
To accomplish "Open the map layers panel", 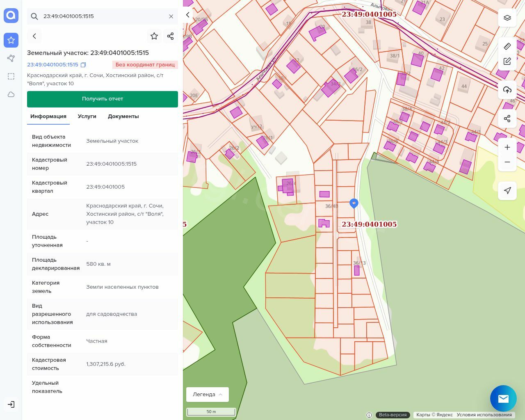I will [507, 18].
